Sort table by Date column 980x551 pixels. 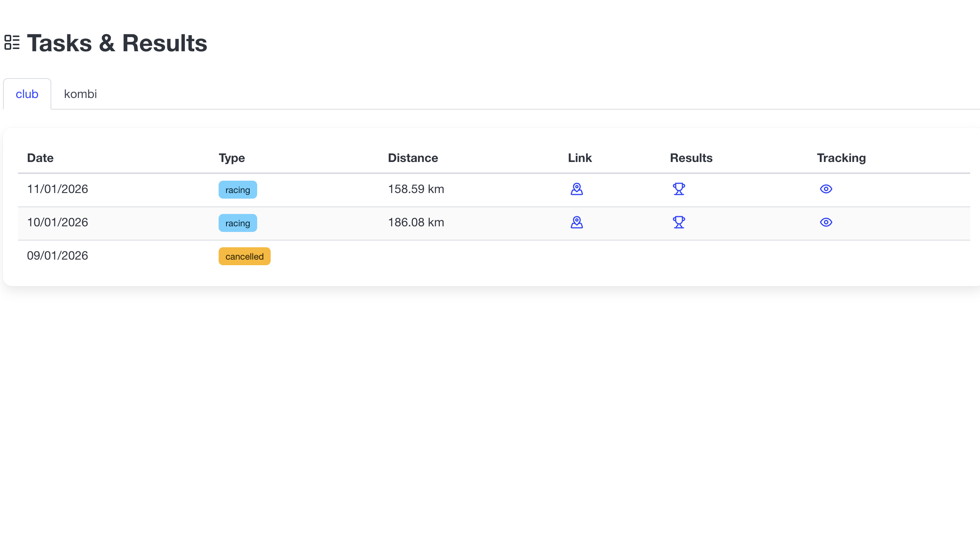tap(40, 158)
